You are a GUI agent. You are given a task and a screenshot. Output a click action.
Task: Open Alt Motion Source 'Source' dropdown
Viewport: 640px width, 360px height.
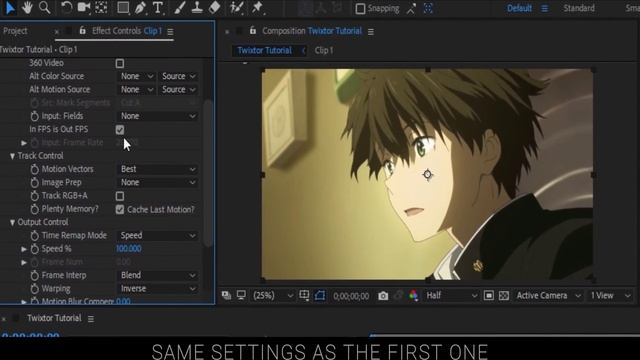coord(178,89)
